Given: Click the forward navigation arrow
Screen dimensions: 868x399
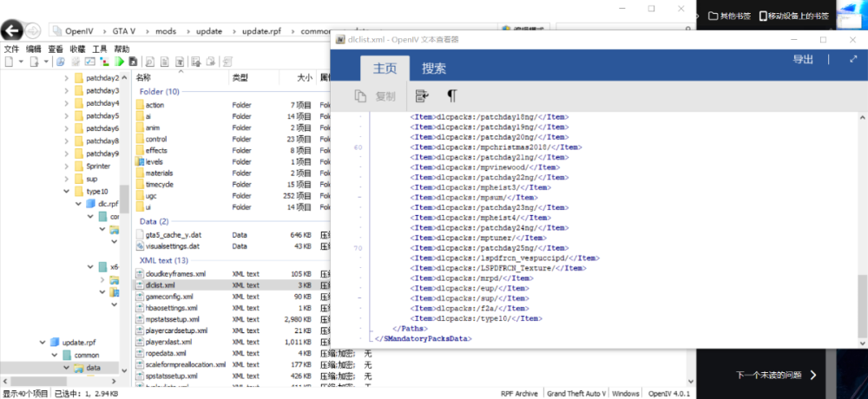Looking at the screenshot, I should click(32, 30).
